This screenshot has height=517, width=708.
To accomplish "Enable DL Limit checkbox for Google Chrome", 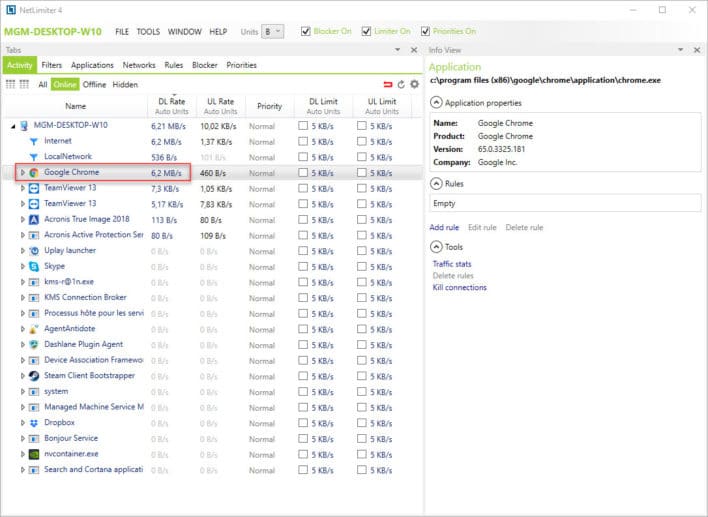I will (304, 173).
